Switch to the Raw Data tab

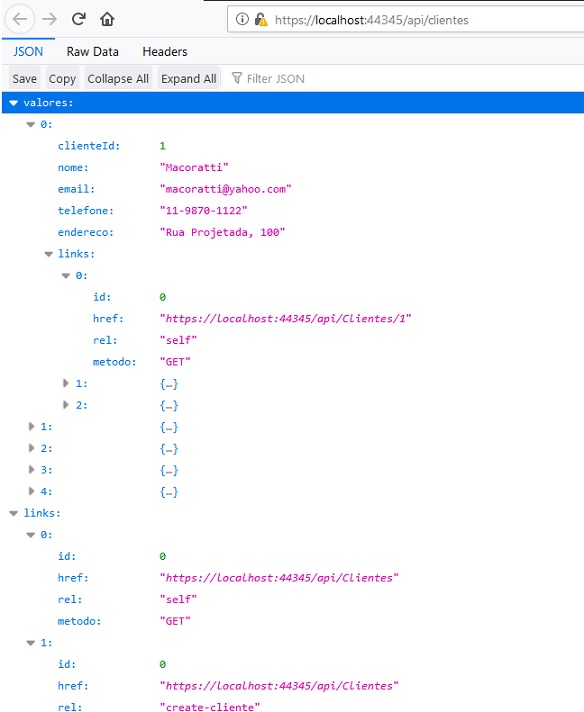93,52
